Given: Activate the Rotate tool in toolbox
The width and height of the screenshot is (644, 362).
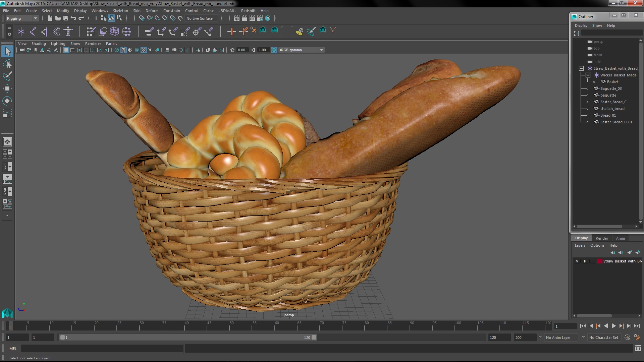Looking at the screenshot, I should pos(7,101).
